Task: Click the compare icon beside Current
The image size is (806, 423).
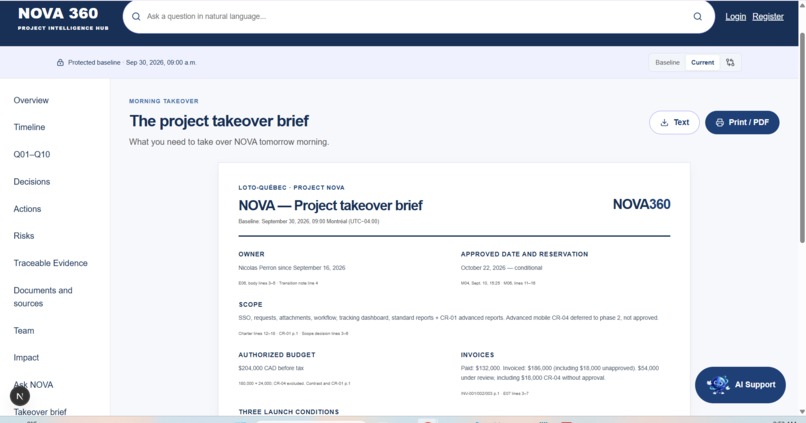Action: pyautogui.click(x=730, y=63)
